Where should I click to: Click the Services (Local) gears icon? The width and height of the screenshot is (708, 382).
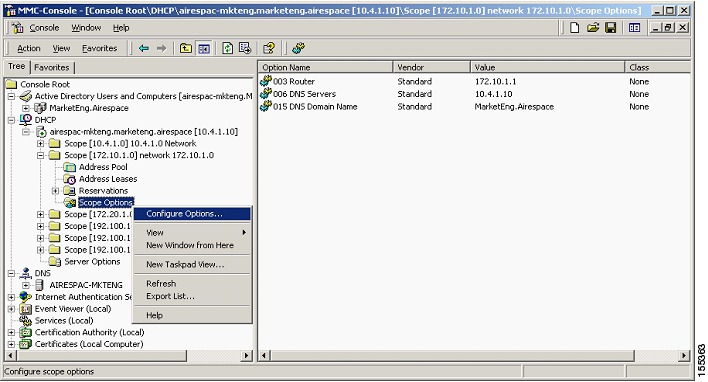tap(26, 321)
